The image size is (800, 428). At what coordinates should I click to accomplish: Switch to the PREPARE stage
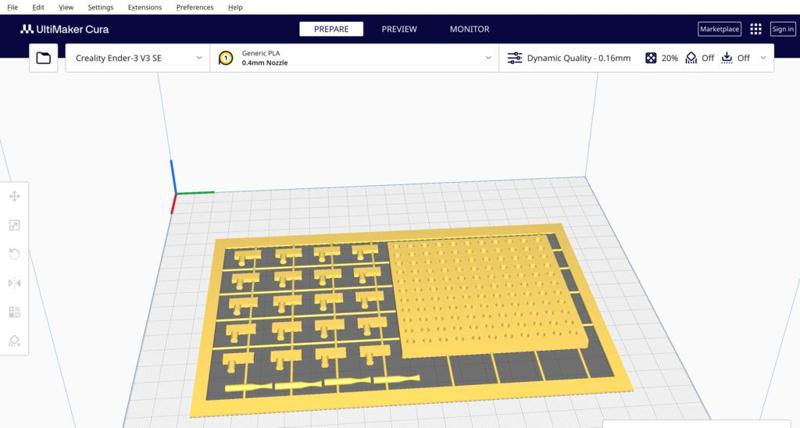click(x=331, y=29)
